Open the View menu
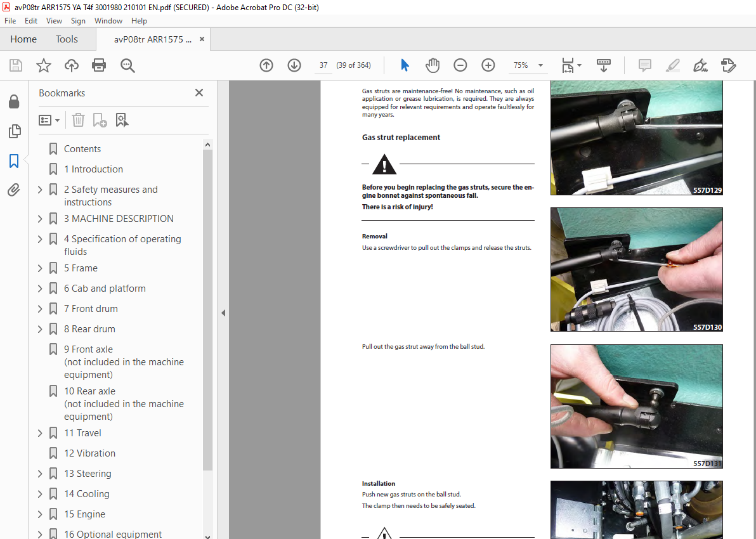The image size is (756, 539). (x=54, y=21)
